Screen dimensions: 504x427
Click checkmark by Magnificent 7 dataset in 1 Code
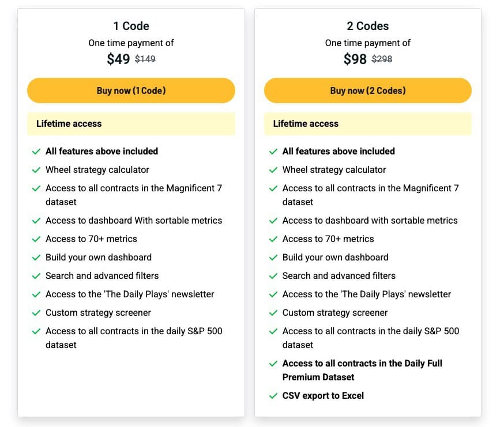point(36,188)
